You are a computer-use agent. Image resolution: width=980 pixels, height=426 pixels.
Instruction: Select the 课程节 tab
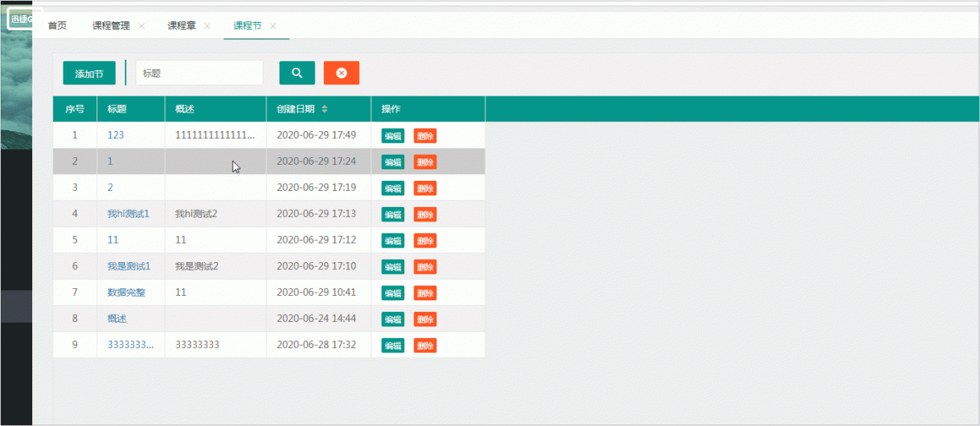(x=247, y=25)
